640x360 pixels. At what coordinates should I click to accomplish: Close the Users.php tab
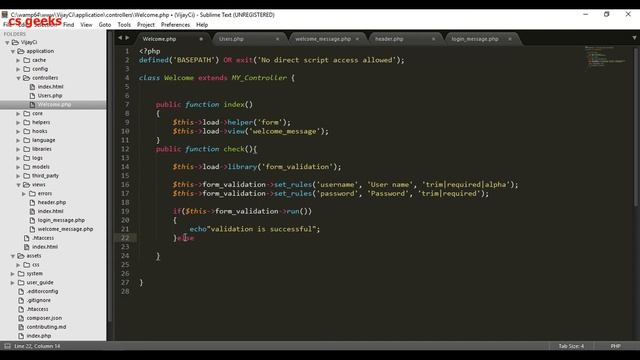coord(278,39)
